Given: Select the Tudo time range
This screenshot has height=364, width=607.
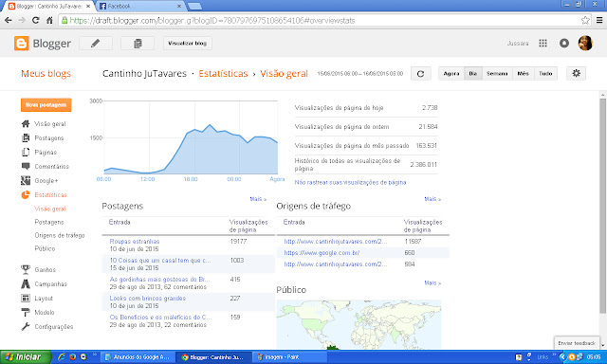Looking at the screenshot, I should [545, 74].
